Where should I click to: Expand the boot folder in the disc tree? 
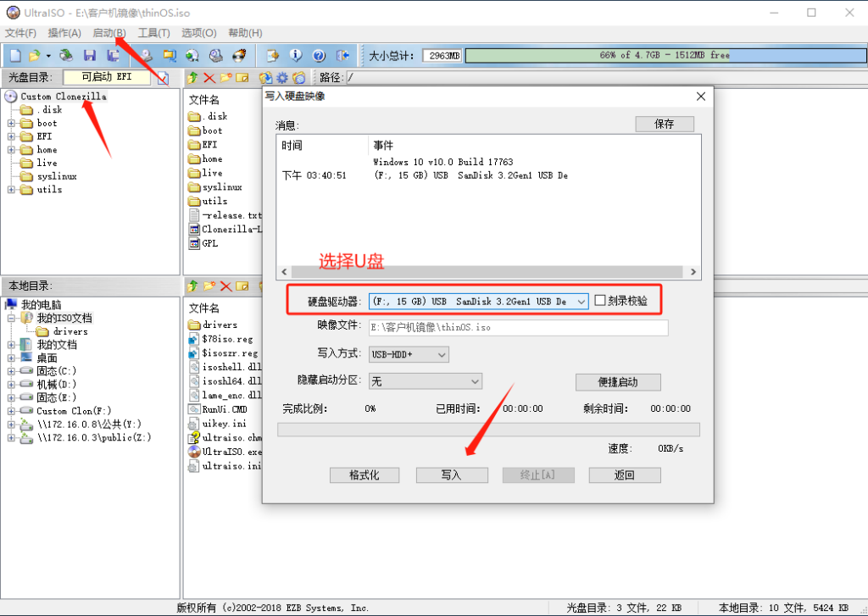click(11, 123)
